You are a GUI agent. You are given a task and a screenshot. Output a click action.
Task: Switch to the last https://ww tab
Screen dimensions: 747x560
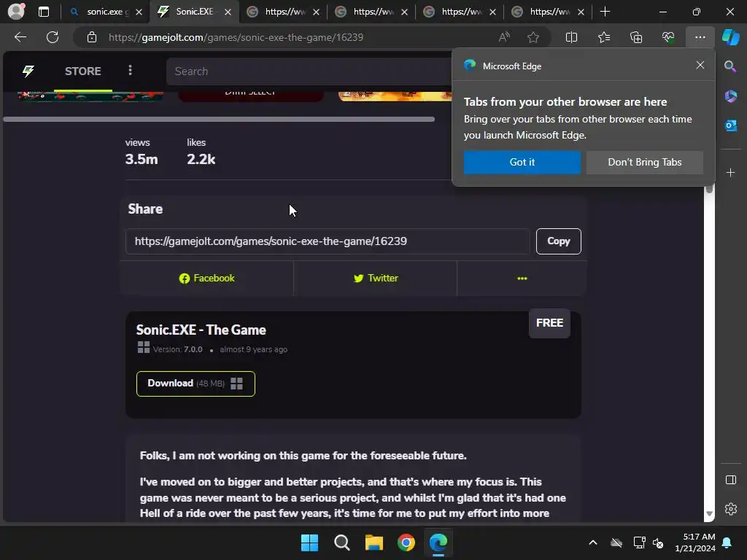tap(546, 12)
